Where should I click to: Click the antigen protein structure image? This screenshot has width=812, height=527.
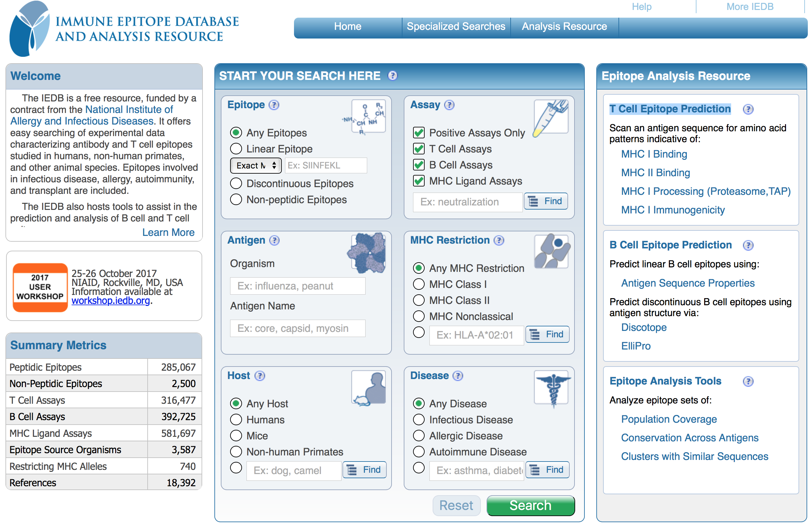click(x=367, y=253)
